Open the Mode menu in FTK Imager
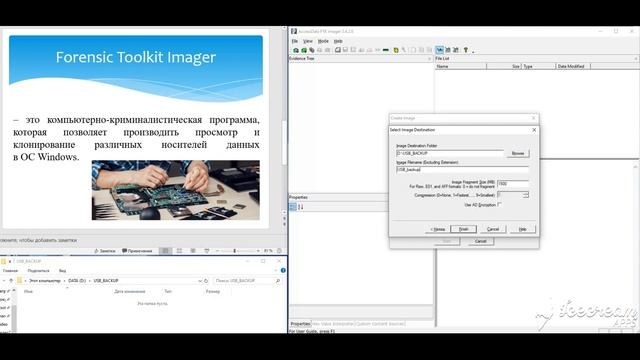 (x=323, y=41)
